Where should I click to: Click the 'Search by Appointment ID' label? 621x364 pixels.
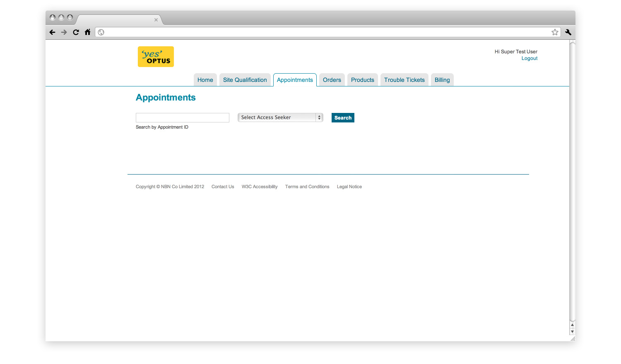pyautogui.click(x=162, y=127)
